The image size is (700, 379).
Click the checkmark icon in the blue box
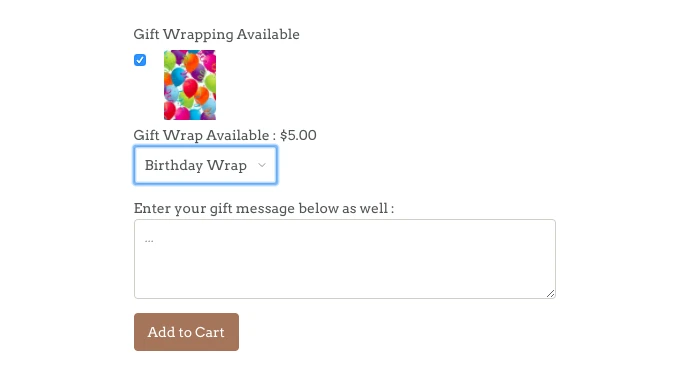[140, 60]
